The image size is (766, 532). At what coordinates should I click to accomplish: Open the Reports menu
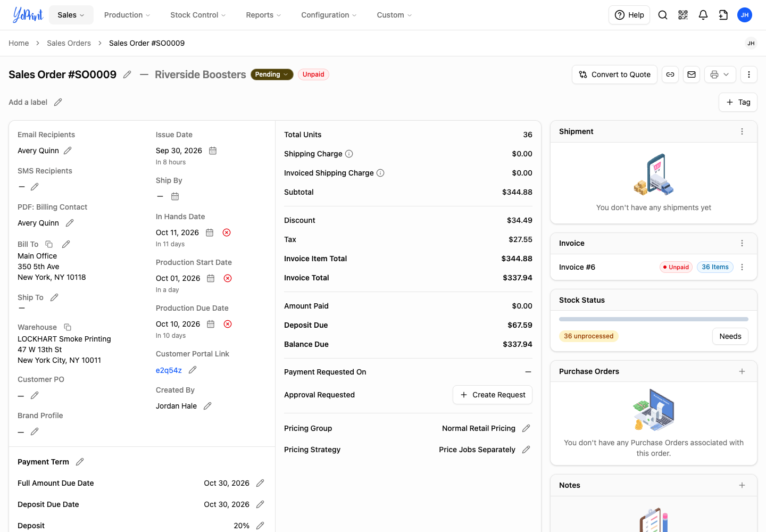263,15
